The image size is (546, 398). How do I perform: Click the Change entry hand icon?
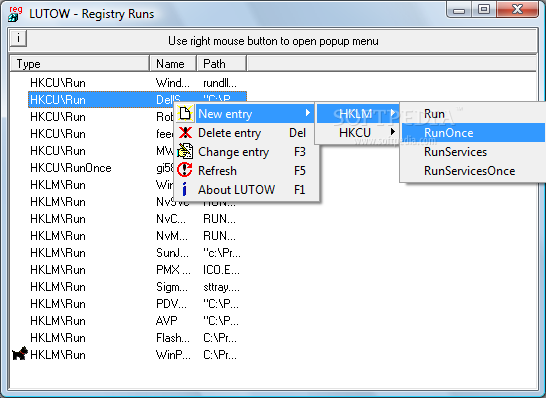click(185, 151)
